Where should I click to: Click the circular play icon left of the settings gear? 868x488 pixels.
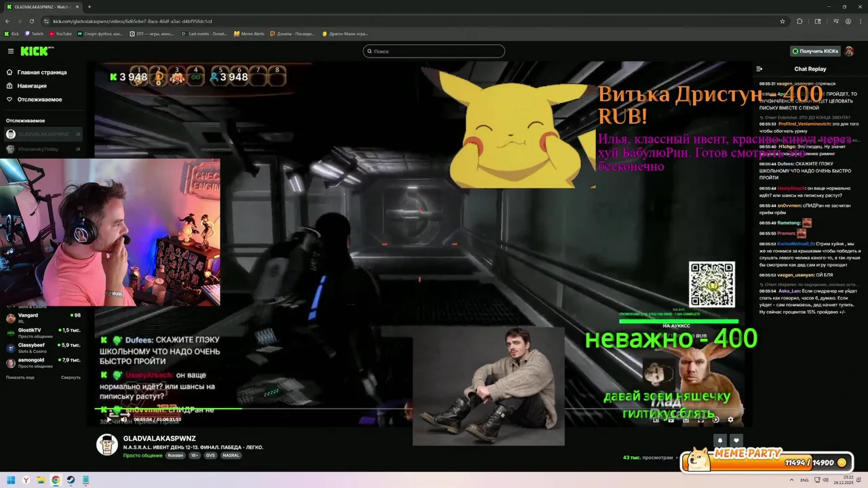click(715, 420)
